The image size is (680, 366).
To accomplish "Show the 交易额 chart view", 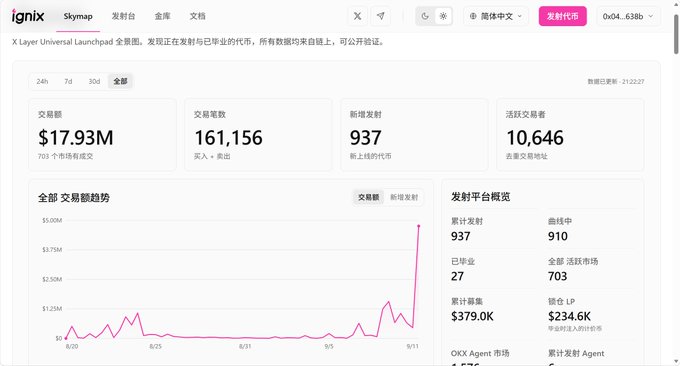I will click(x=369, y=197).
